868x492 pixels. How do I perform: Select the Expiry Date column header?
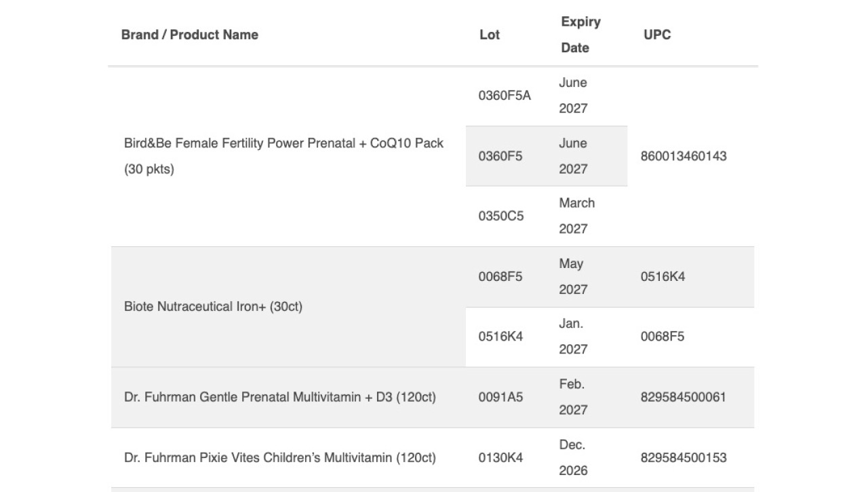580,35
